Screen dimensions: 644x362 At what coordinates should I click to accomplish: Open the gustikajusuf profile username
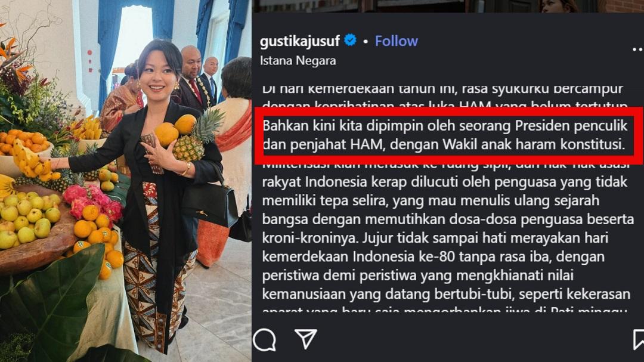point(300,41)
